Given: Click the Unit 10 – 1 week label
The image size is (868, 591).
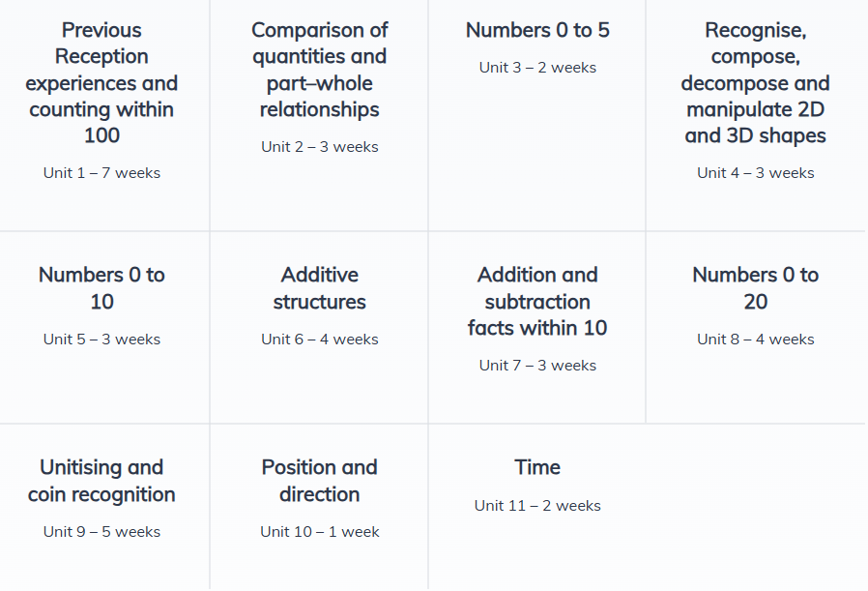Looking at the screenshot, I should 319,532.
